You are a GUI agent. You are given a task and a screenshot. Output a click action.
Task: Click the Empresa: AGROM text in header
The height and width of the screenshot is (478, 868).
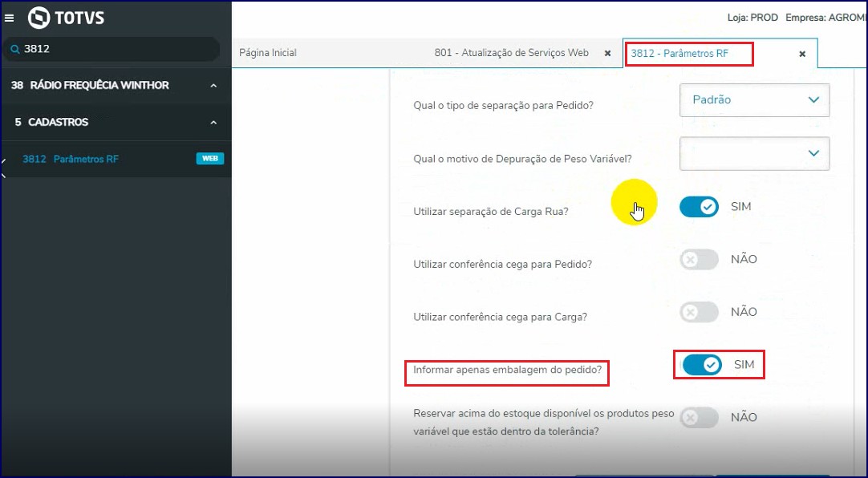pyautogui.click(x=826, y=18)
